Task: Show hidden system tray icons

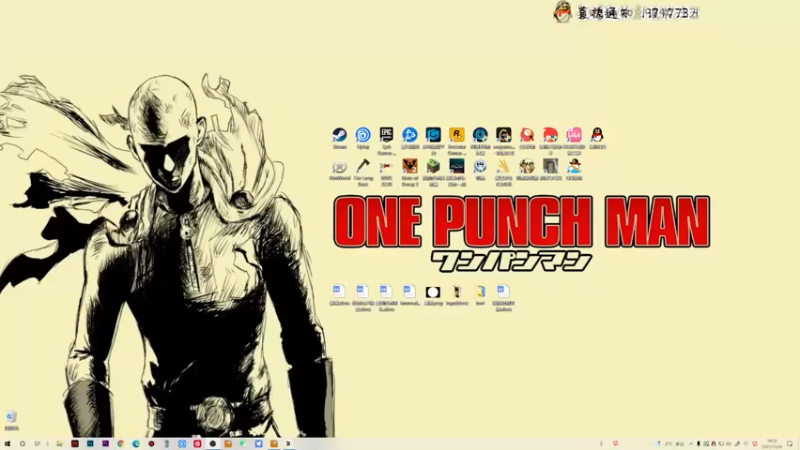Action: tap(691, 444)
